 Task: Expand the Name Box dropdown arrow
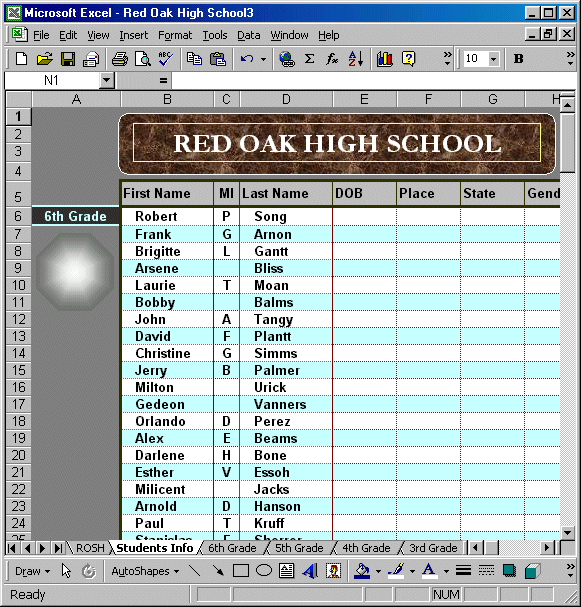tap(106, 81)
